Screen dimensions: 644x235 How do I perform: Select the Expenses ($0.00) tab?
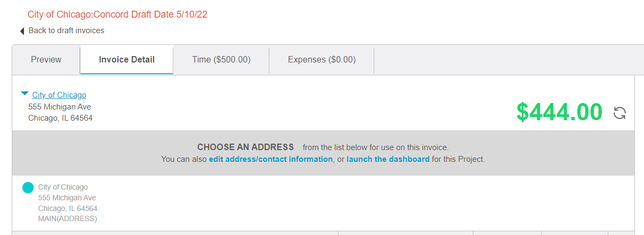coord(321,60)
